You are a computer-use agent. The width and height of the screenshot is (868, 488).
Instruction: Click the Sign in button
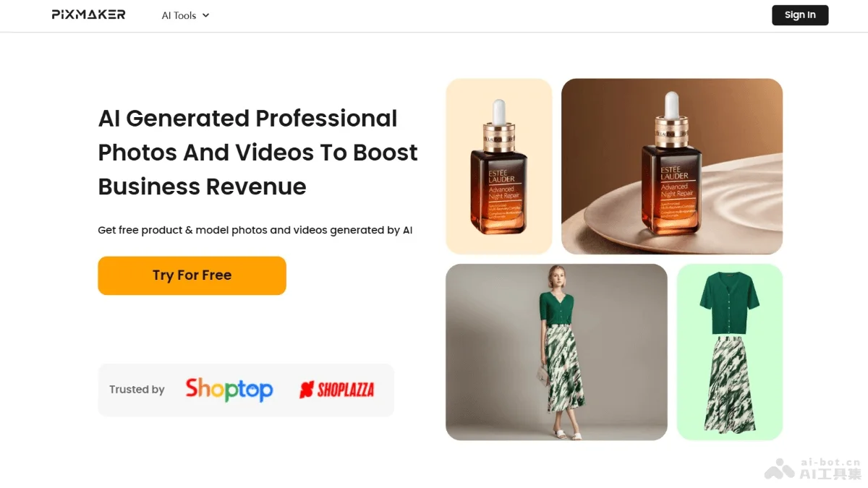(800, 15)
